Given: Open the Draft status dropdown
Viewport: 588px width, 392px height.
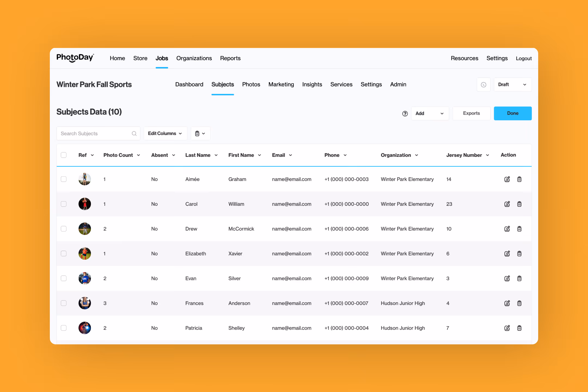Looking at the screenshot, I should click(512, 85).
